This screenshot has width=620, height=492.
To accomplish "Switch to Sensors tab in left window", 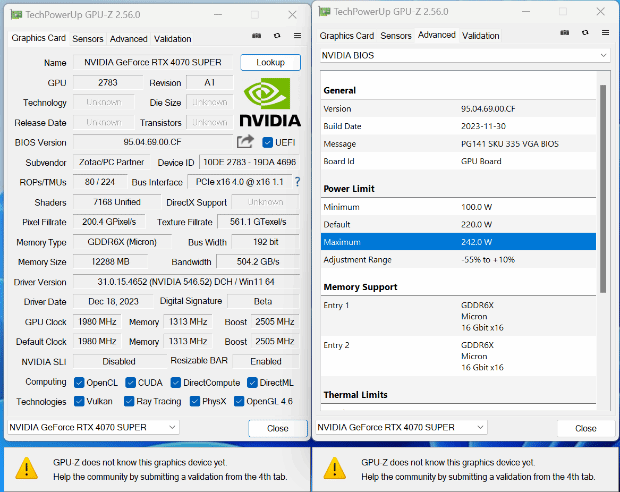I will tap(88, 38).
